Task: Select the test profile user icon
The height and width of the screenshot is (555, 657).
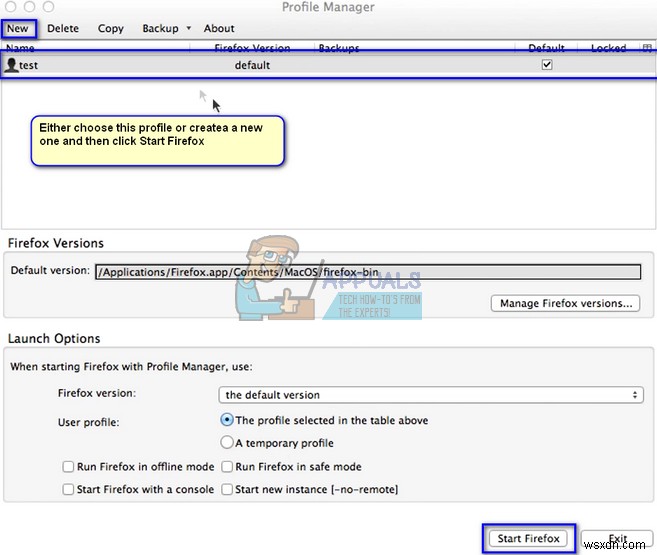Action: pyautogui.click(x=11, y=65)
